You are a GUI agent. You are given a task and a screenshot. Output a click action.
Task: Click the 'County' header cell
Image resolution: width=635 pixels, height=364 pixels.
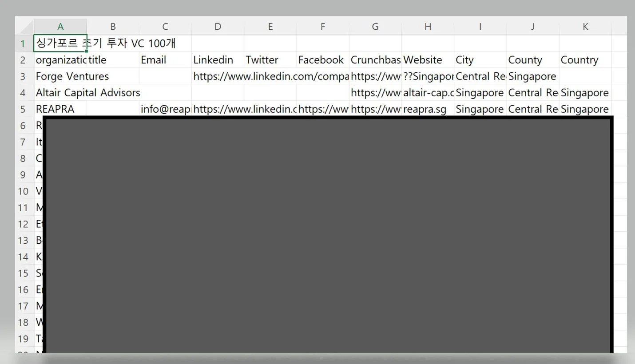coord(532,59)
